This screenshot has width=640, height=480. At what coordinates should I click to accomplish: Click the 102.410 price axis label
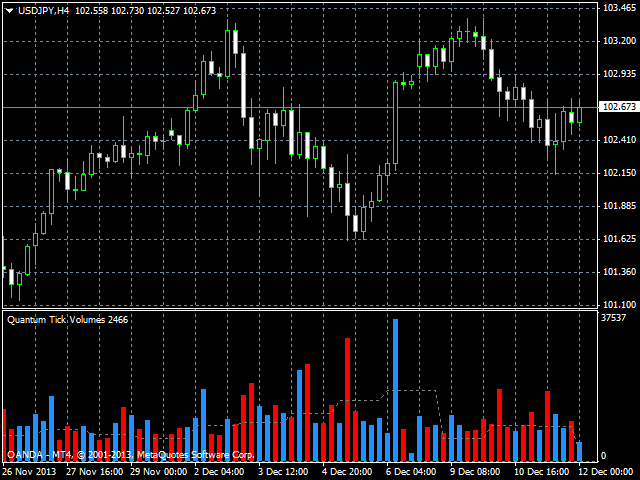(619, 140)
